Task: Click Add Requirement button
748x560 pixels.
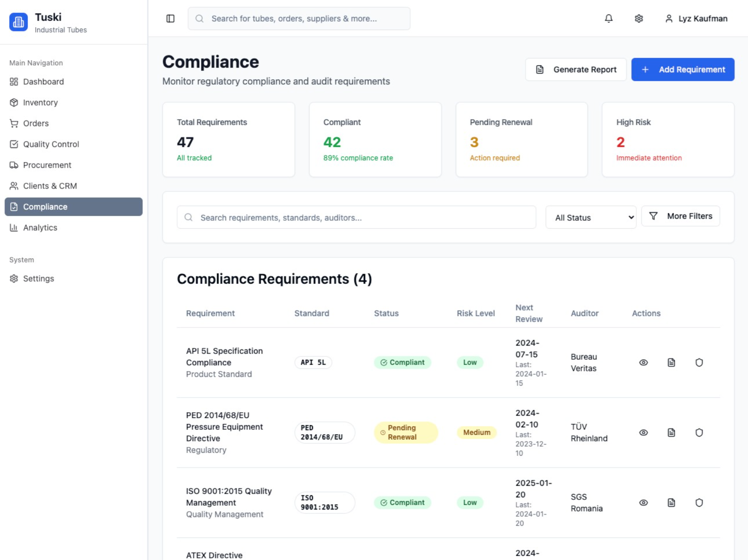Action: coord(682,69)
